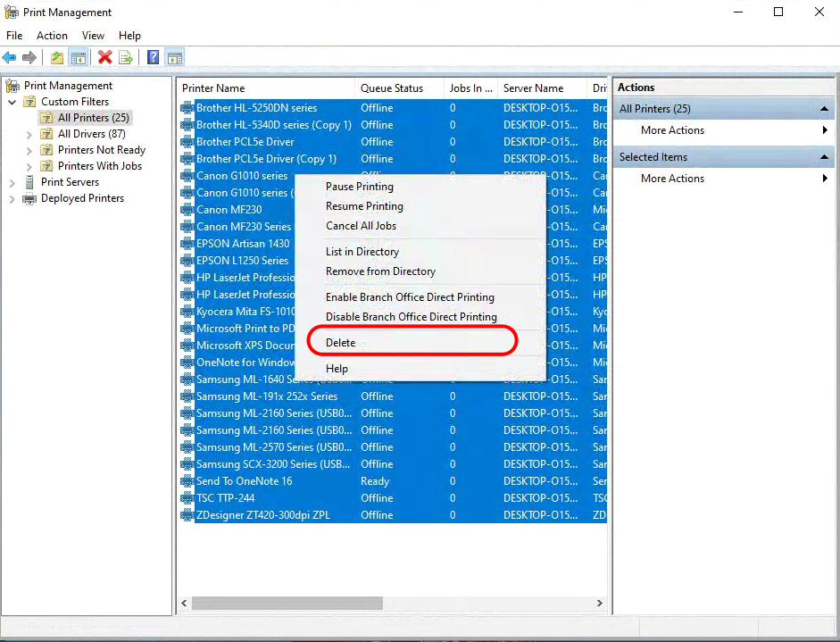Viewport: 840px width, 642px height.
Task: Open the Help menu in menu bar
Action: (129, 36)
